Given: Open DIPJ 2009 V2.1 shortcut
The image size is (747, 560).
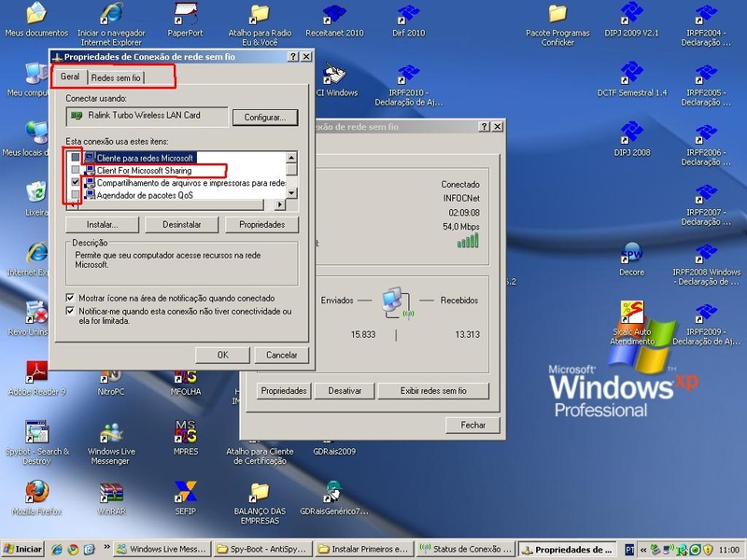Looking at the screenshot, I should coord(632,21).
